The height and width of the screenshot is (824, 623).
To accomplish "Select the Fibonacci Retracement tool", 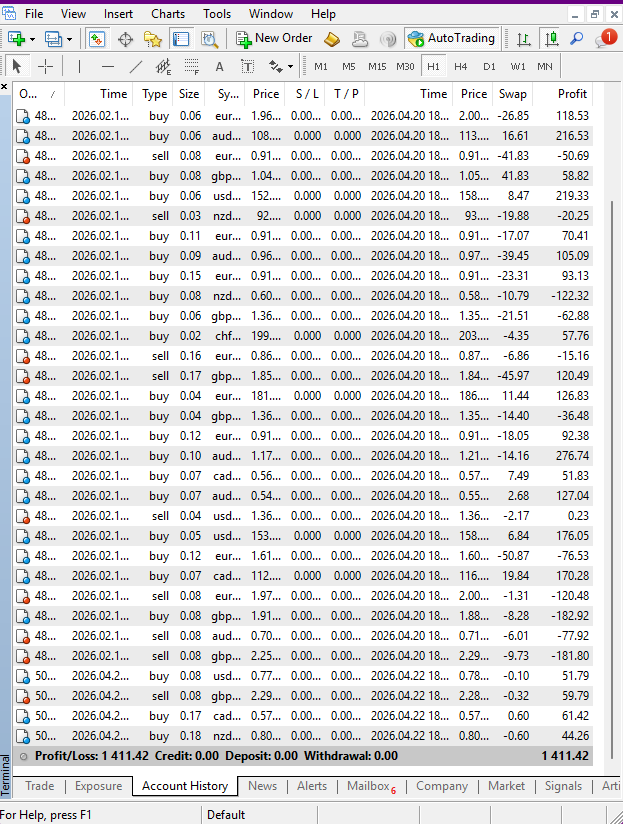I will tap(192, 66).
